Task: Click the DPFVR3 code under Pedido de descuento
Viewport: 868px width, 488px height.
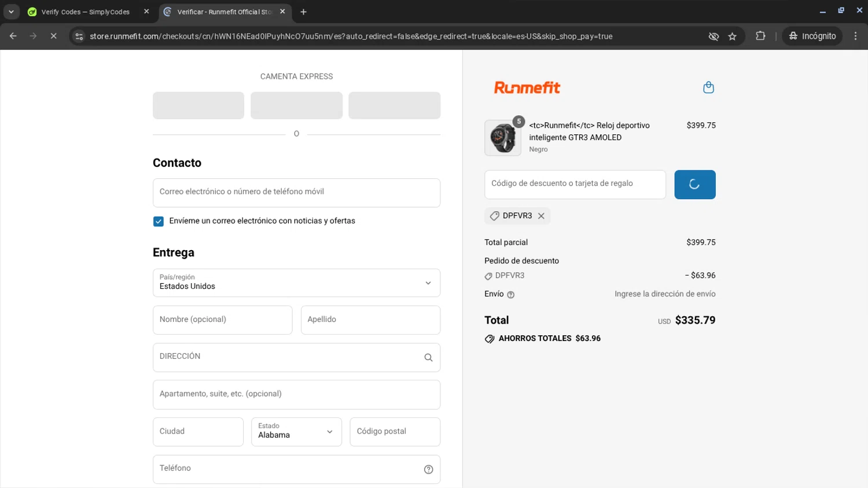Action: click(510, 276)
